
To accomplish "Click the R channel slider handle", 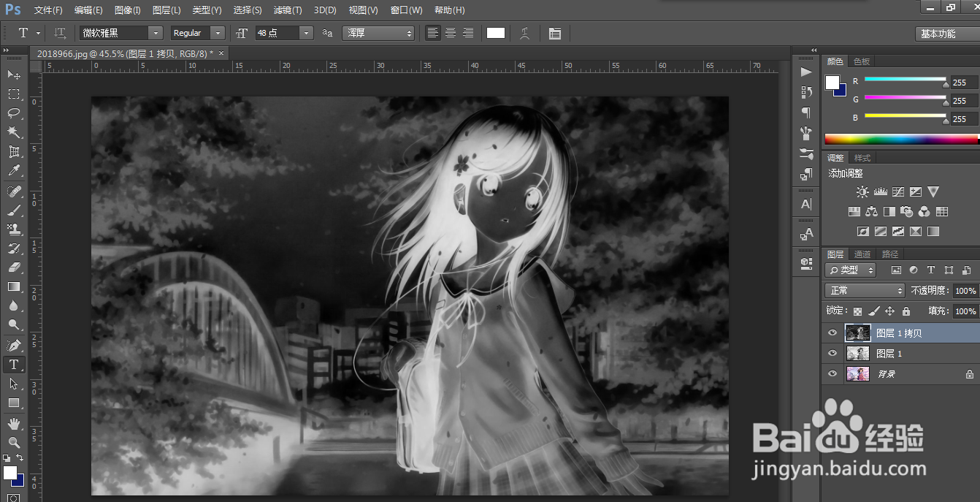I will (x=946, y=84).
